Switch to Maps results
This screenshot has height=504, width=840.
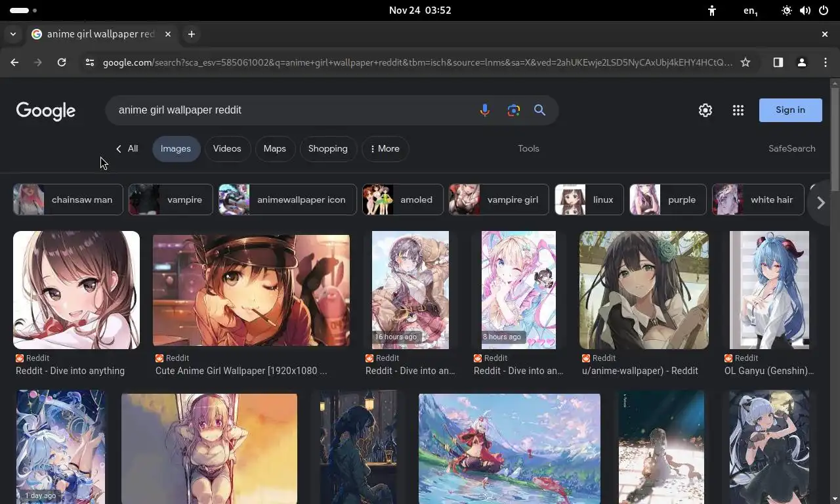click(275, 149)
